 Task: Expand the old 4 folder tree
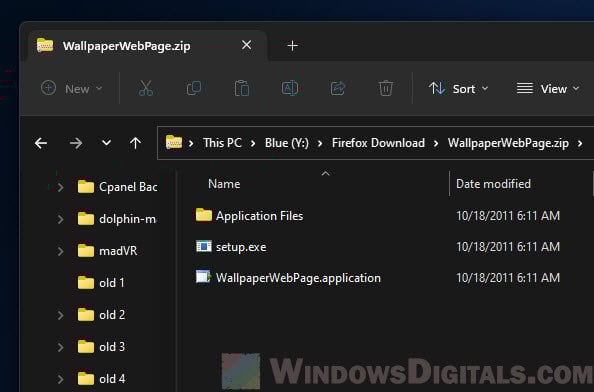tap(61, 379)
